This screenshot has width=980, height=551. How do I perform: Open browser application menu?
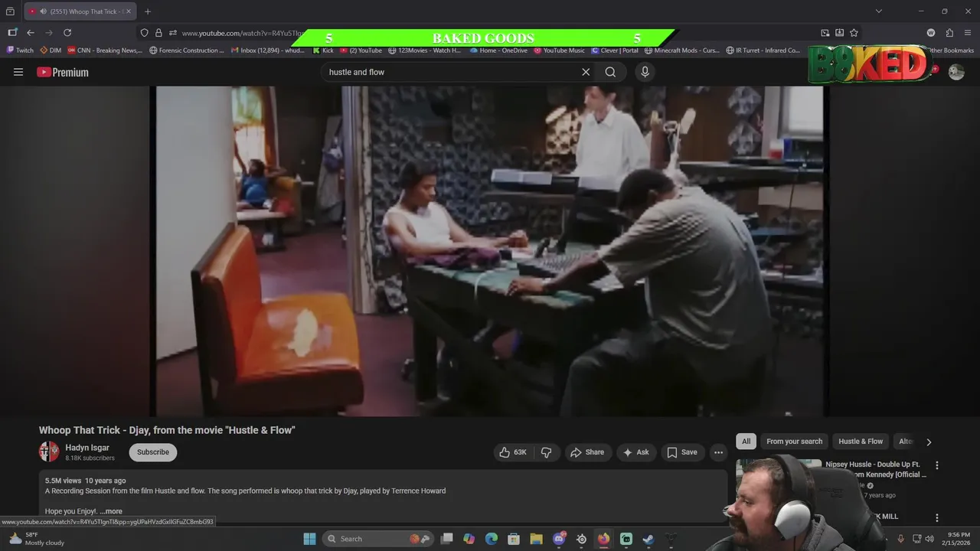(x=968, y=33)
